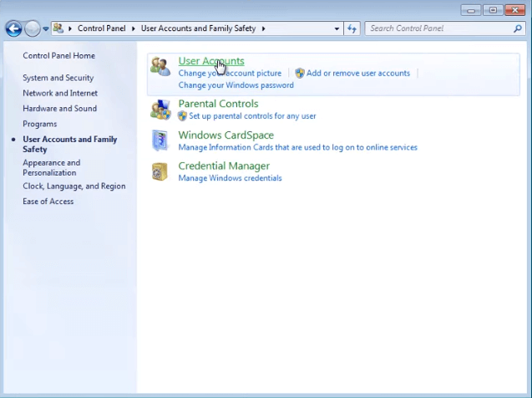Click the shield icon beside Add or remove user accounts

tap(300, 73)
